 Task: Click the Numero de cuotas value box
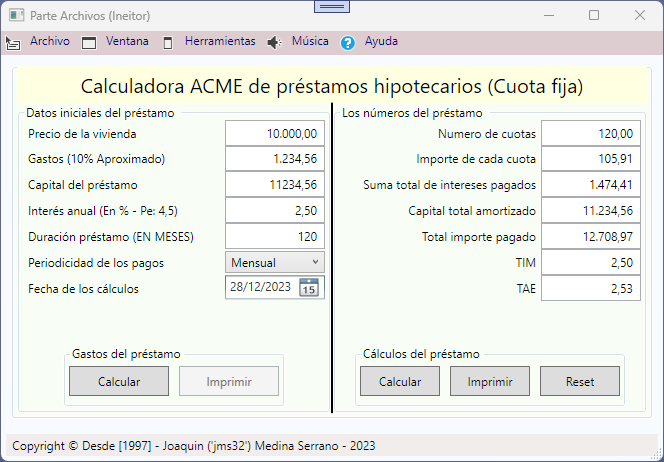[x=591, y=133]
